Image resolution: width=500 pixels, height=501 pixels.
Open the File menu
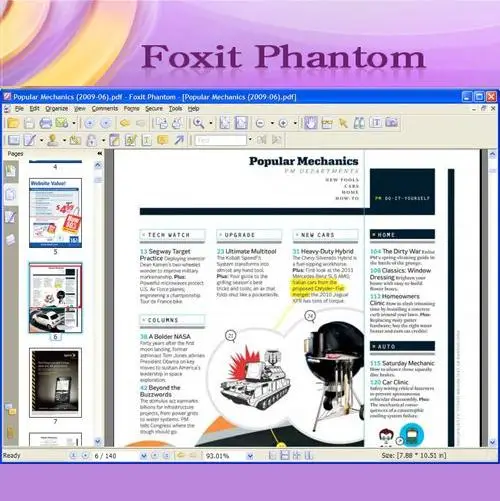(19, 109)
